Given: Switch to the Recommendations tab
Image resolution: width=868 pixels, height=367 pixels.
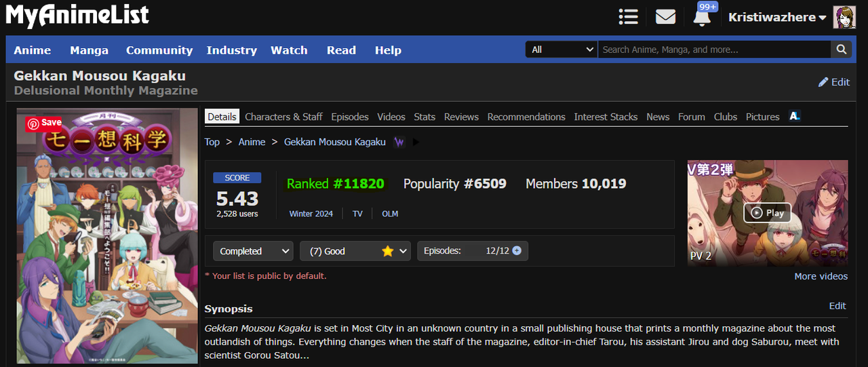Looking at the screenshot, I should tap(526, 117).
